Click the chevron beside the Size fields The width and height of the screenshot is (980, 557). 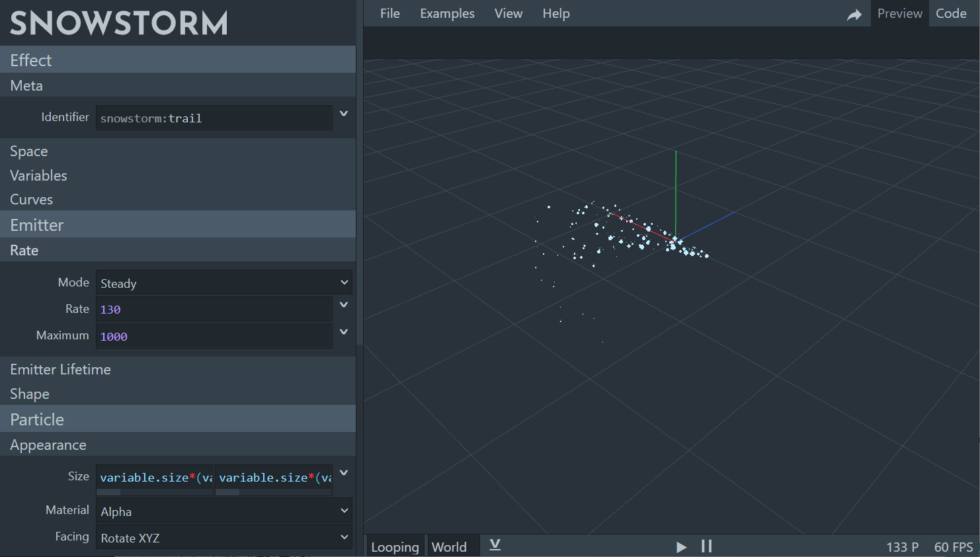[344, 473]
